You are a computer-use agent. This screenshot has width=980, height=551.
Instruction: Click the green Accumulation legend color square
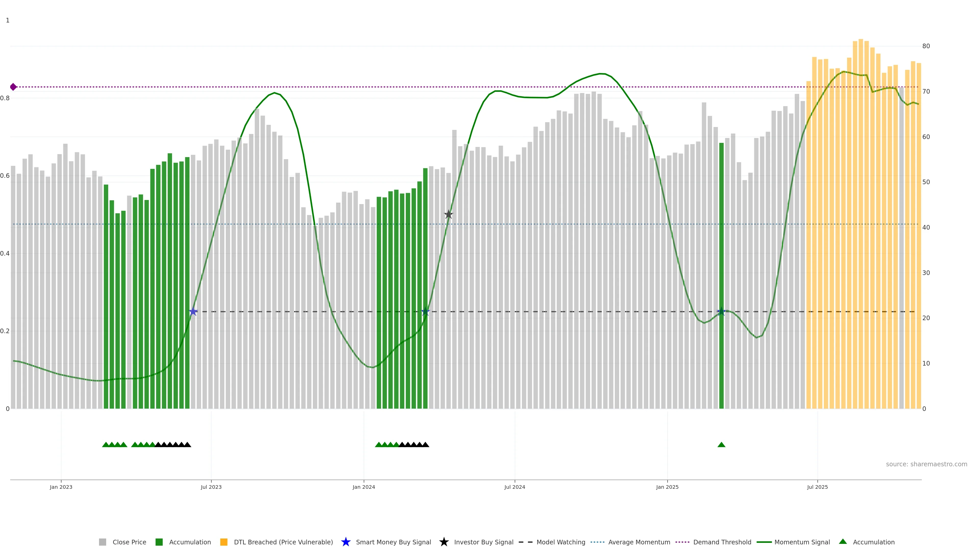pos(159,542)
